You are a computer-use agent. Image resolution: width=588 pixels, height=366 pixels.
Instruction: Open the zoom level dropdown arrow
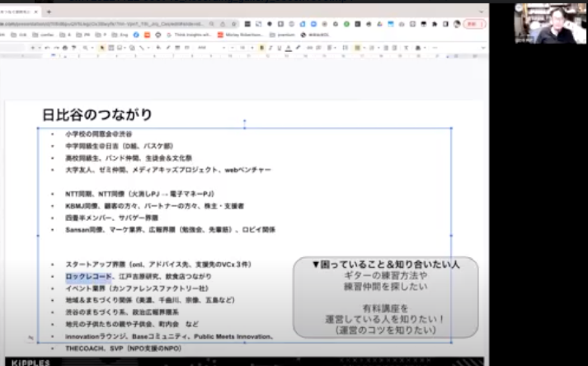coord(93,48)
